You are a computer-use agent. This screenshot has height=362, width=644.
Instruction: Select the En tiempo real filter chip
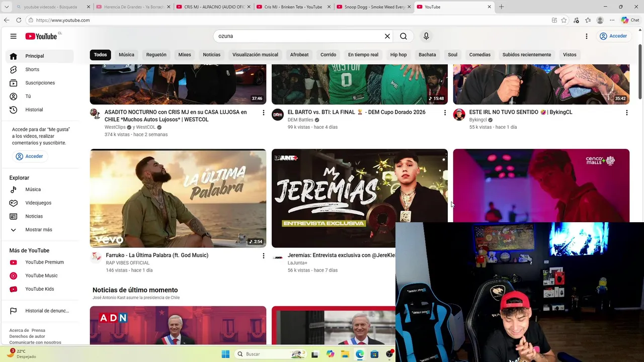(363, 55)
